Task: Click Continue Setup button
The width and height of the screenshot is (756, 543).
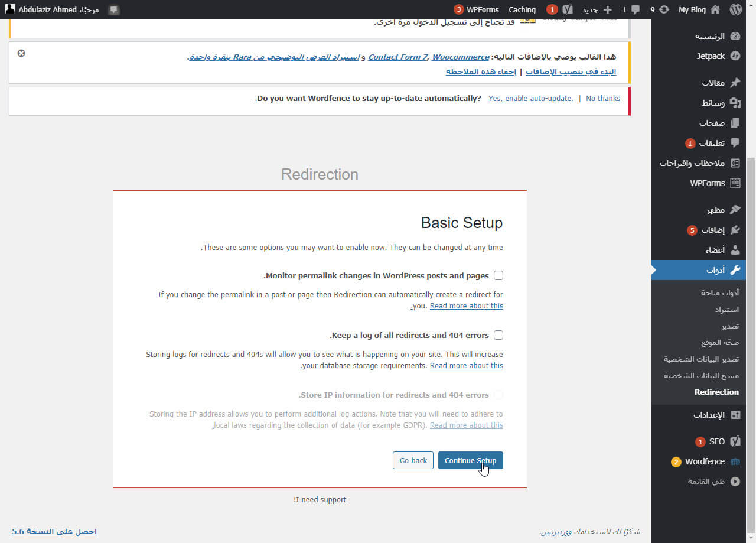Action: click(x=471, y=460)
